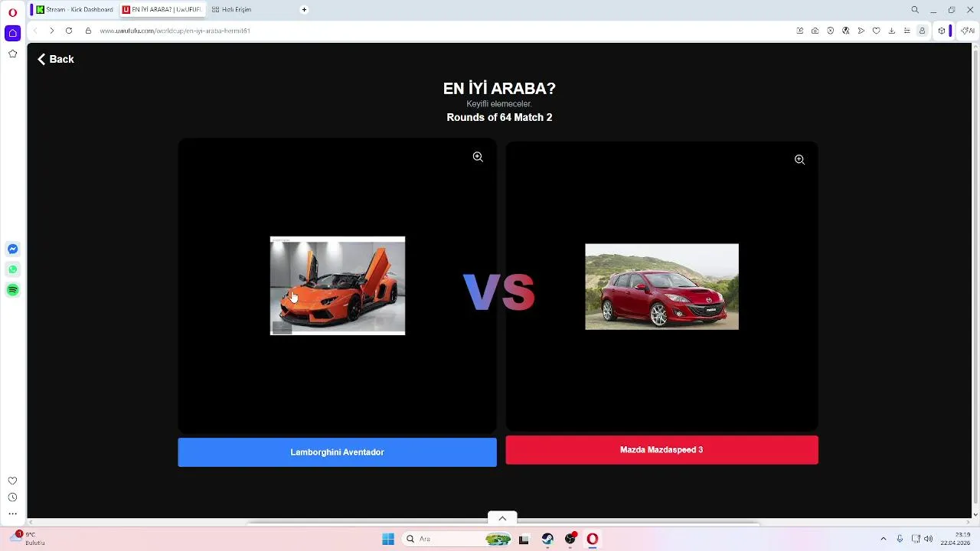The width and height of the screenshot is (980, 551).
Task: Open sidebar three-dots more options
Action: pos(12,514)
